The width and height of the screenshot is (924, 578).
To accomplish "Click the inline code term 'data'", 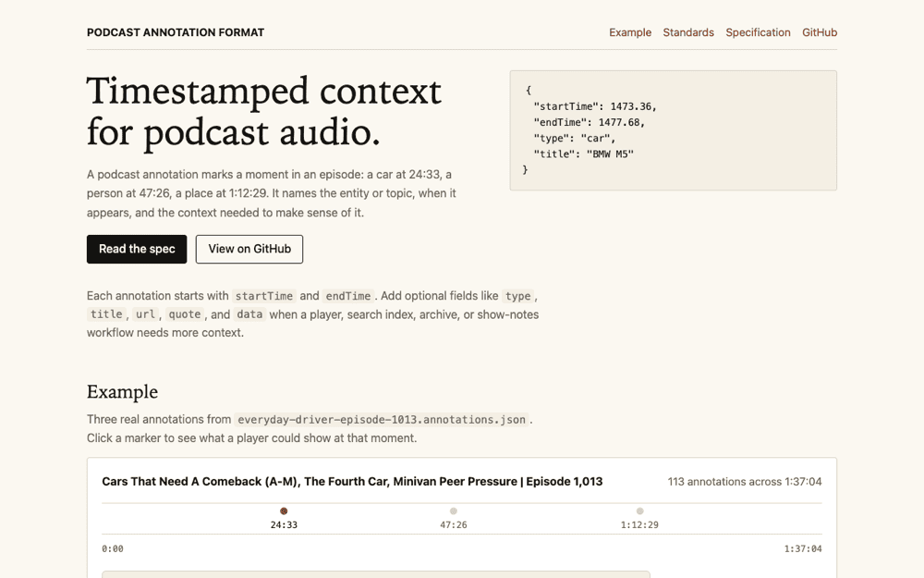I will (249, 314).
